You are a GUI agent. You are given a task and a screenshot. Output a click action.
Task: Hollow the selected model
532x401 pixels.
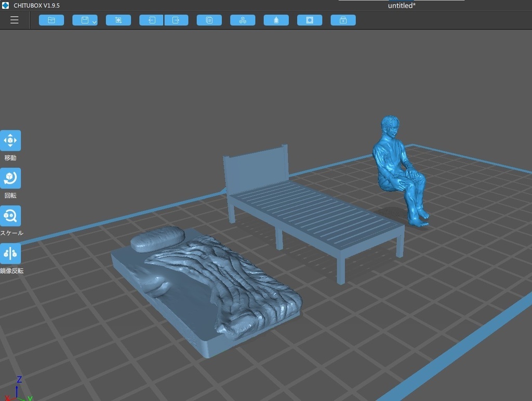coord(276,20)
